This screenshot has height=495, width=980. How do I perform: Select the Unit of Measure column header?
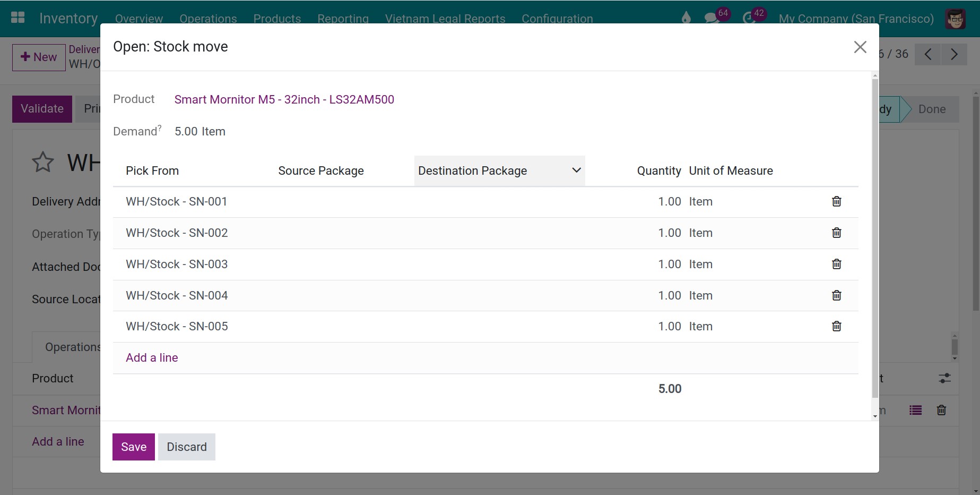731,170
